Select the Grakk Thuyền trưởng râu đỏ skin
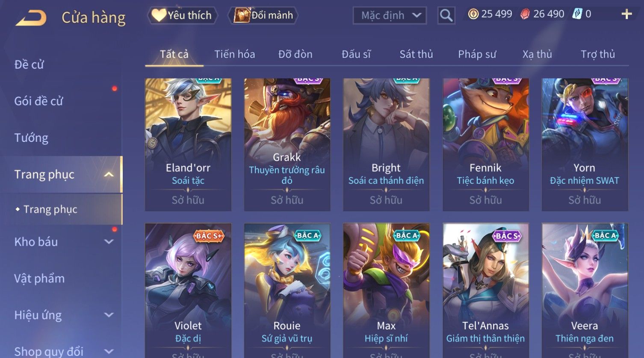Screen dimensions: 644x358 (x=287, y=144)
